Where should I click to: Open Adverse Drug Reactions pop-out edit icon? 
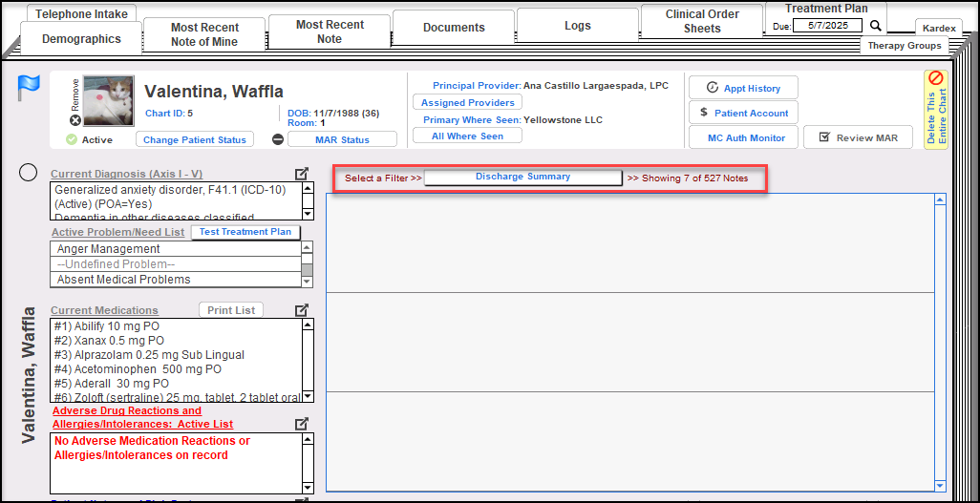(x=302, y=424)
